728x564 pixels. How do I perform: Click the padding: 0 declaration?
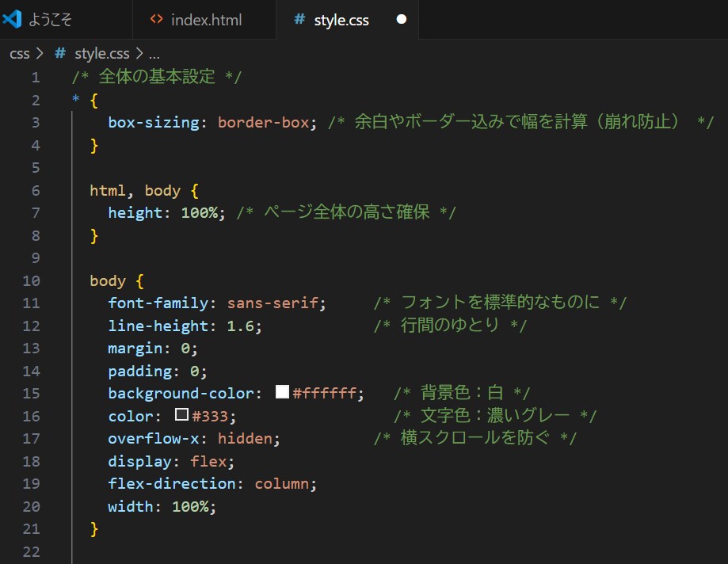click(158, 371)
